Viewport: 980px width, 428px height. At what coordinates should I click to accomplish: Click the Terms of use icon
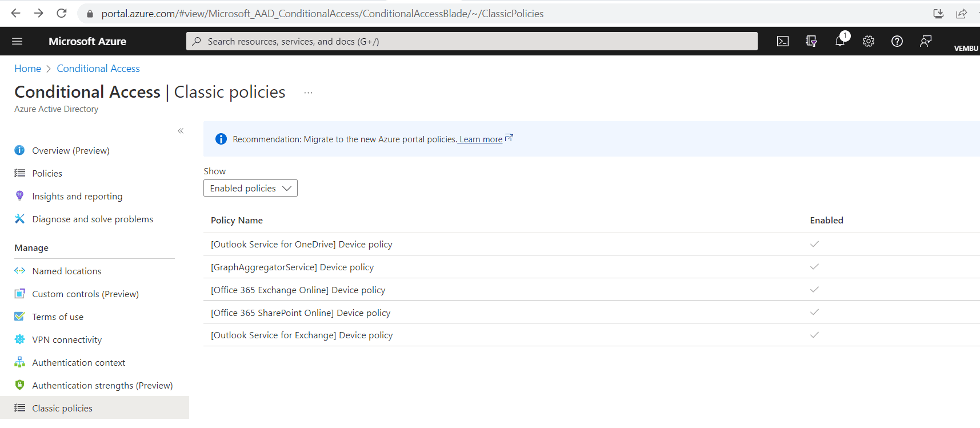[19, 317]
